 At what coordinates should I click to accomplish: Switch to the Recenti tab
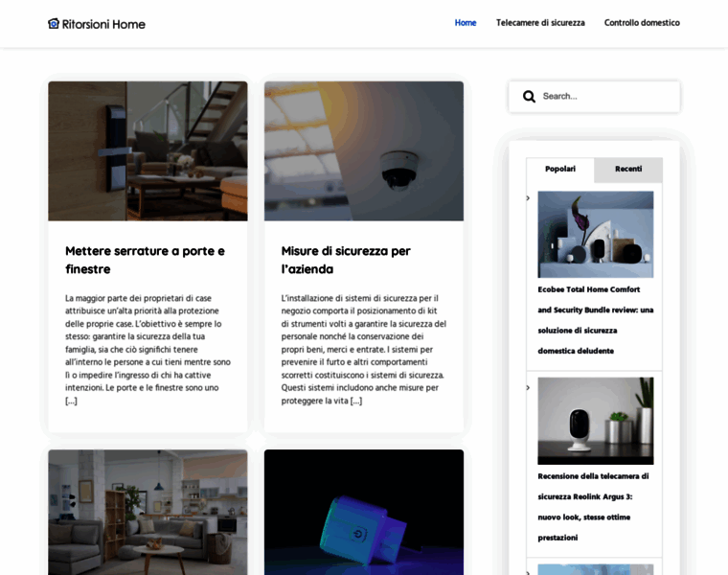tap(628, 170)
